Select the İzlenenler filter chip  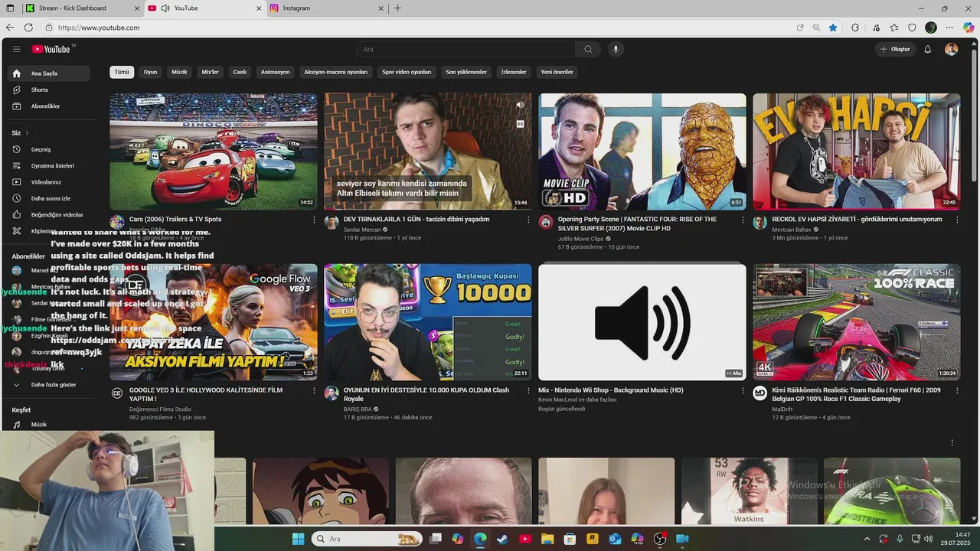(x=514, y=72)
